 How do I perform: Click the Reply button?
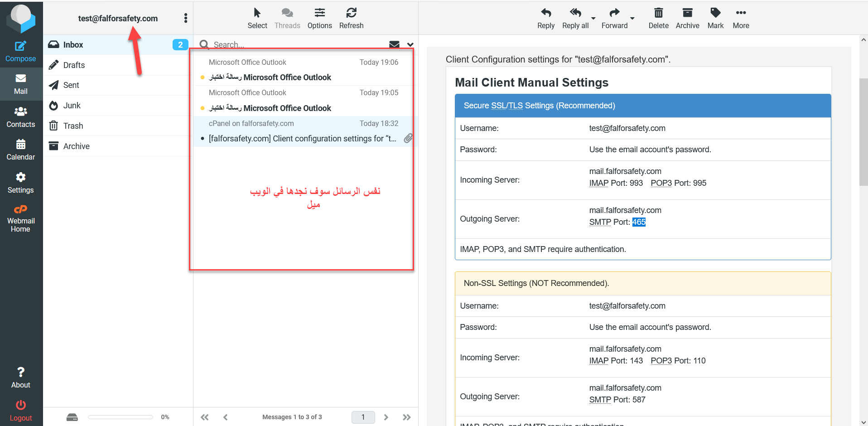pyautogui.click(x=545, y=18)
